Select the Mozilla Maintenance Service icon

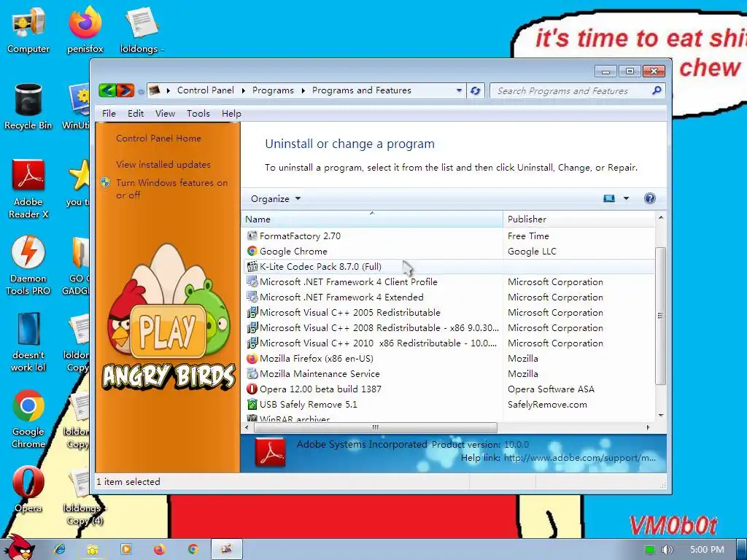(x=252, y=373)
